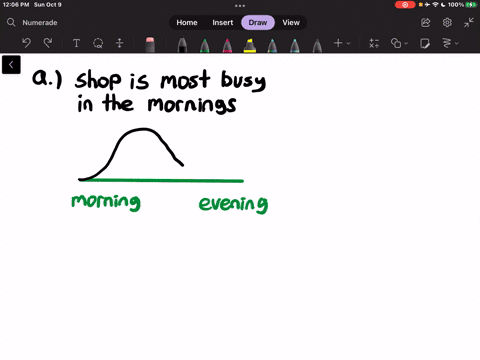Tap the black bell curve drawing
Screen dimensions: 480x360
coord(131,154)
